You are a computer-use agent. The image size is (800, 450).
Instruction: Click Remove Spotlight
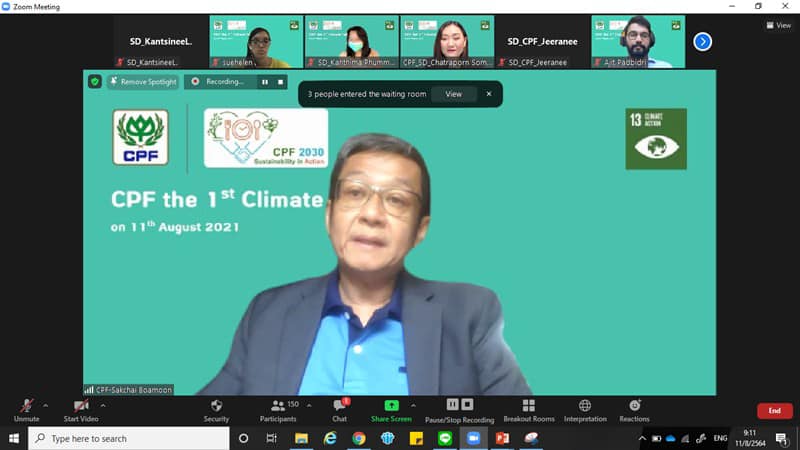[143, 82]
